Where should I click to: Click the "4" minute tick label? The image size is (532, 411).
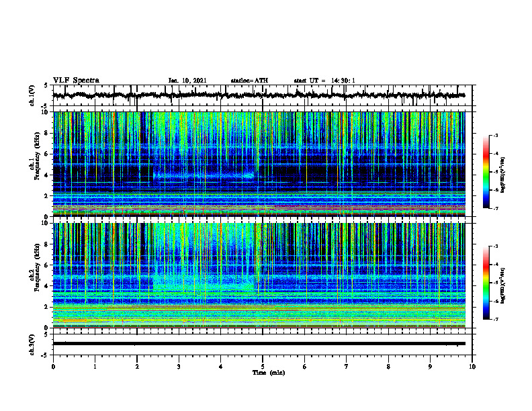[x=221, y=367]
